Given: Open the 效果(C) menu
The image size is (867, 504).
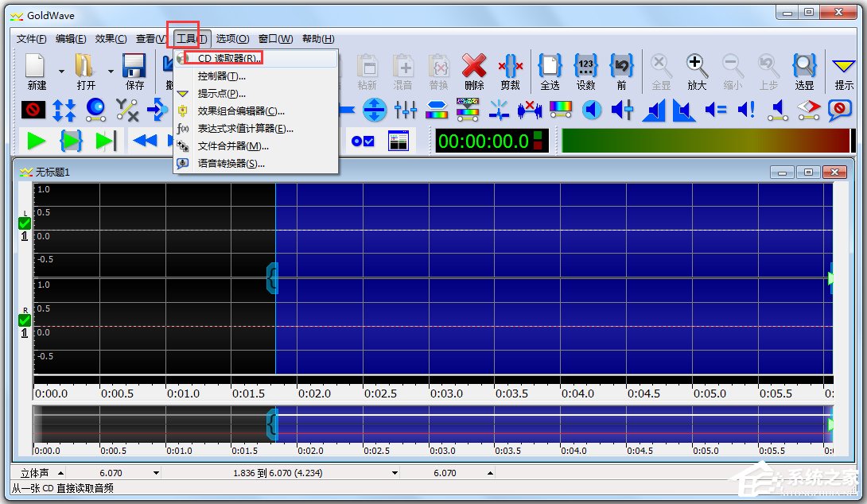Looking at the screenshot, I should (111, 39).
